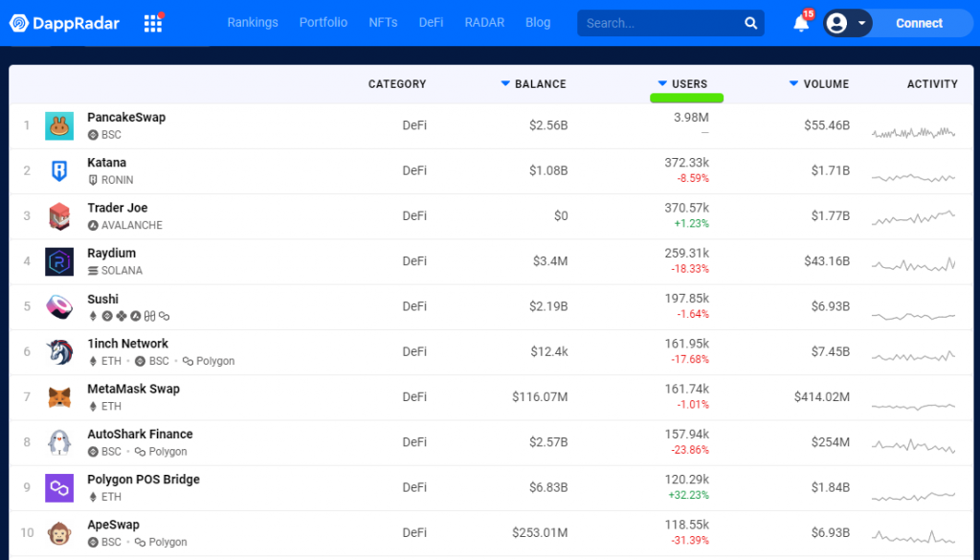Click the AutoShark Finance shark logo
Viewport: 980px width, 560px height.
point(59,442)
